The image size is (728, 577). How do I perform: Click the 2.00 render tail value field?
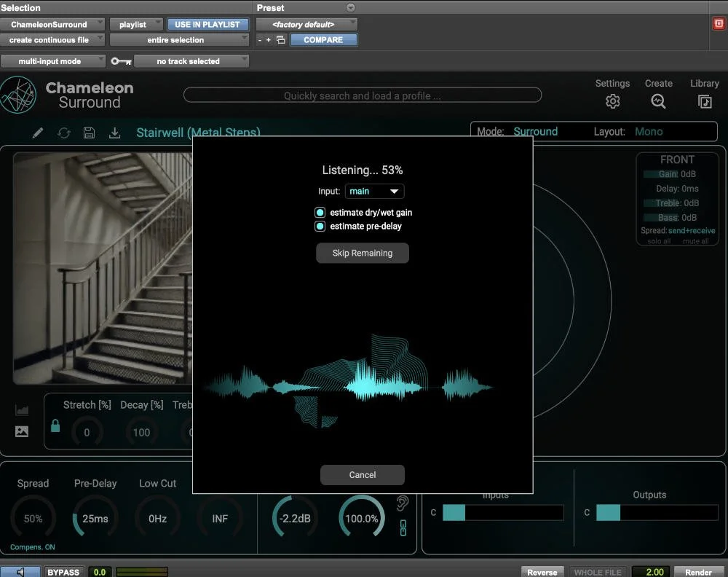coord(650,572)
